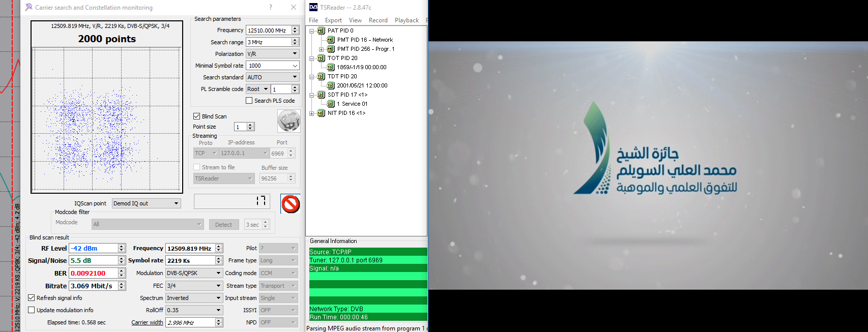Click the constellation IQ plot
Viewport: 868px width, 332px height.
(x=107, y=119)
